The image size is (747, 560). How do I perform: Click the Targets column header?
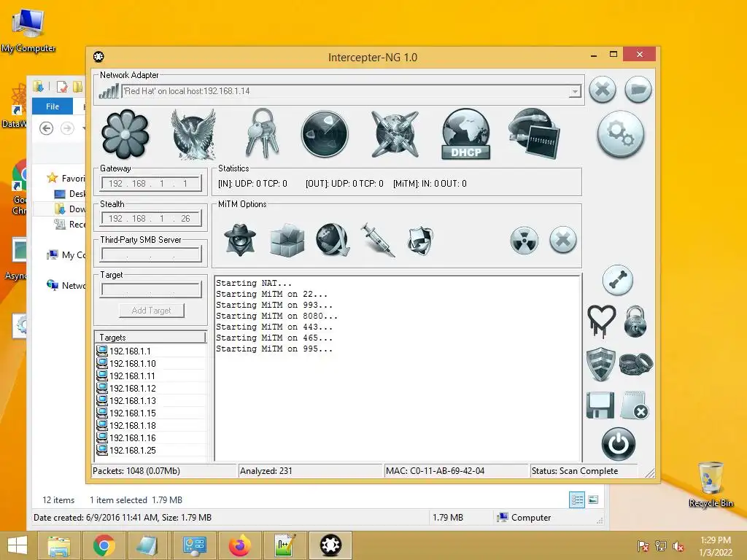pyautogui.click(x=150, y=337)
